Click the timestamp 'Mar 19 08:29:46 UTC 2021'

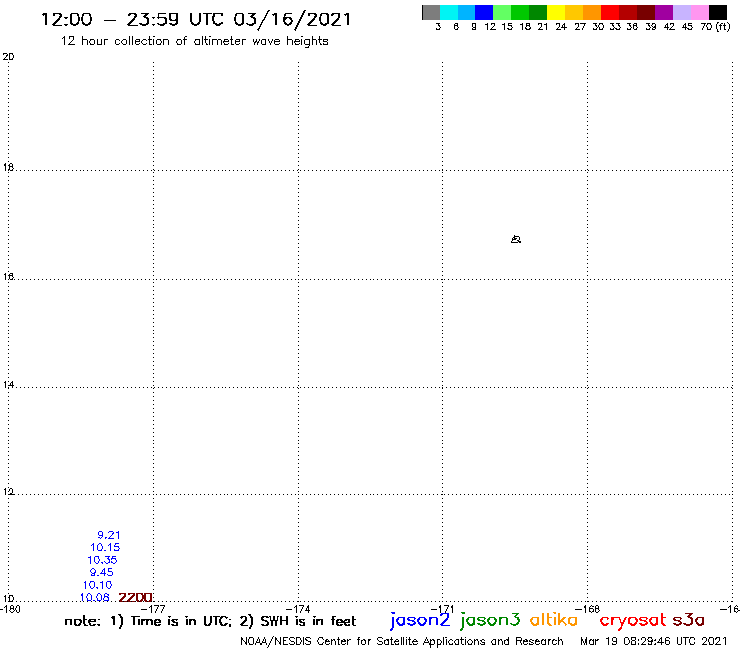tap(654, 641)
